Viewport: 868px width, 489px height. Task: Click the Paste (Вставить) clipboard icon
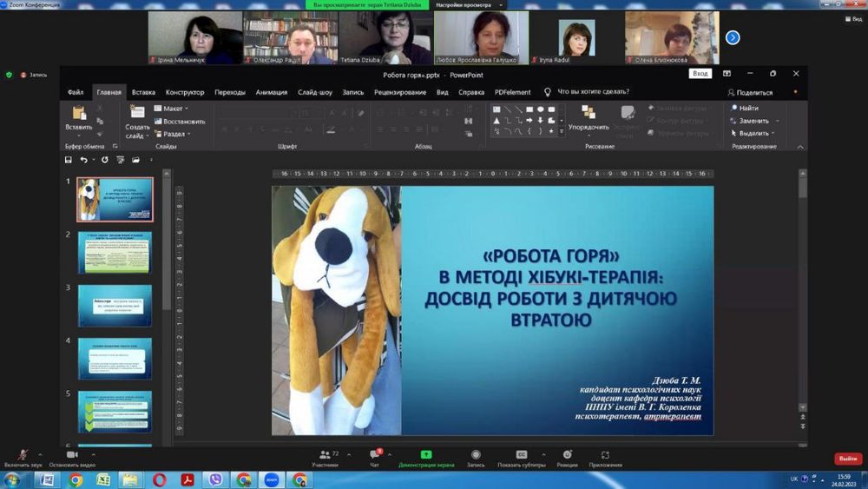(79, 113)
